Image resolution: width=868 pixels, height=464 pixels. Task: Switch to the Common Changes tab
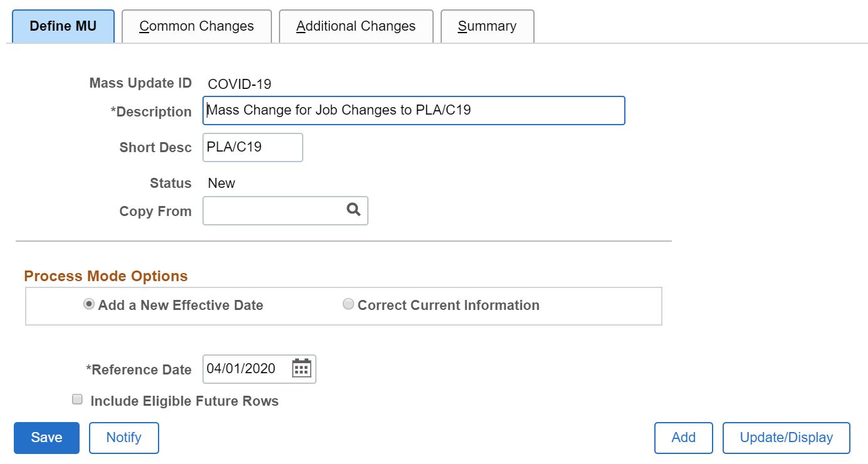[196, 26]
